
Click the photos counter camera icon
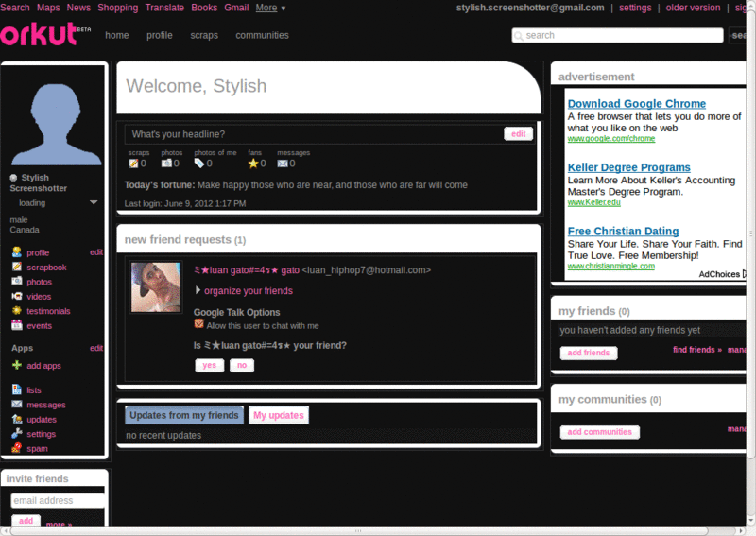[166, 163]
